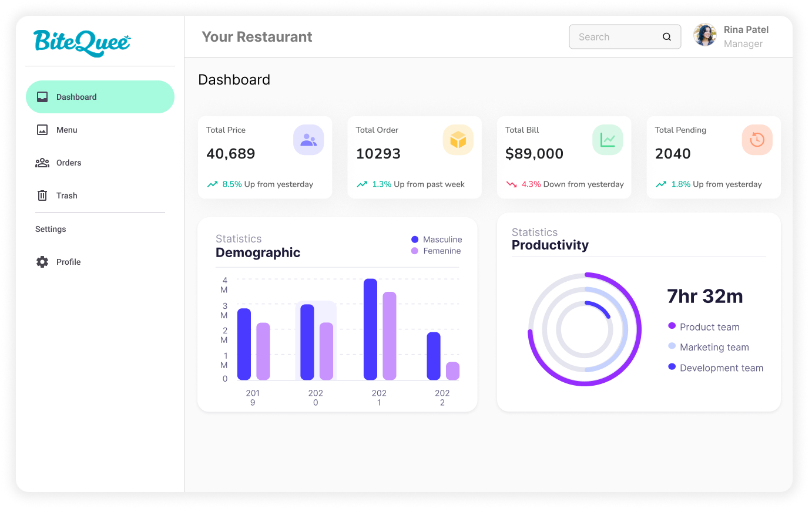This screenshot has width=812, height=509.
Task: Click the Marketing team legend label
Action: [x=714, y=348]
